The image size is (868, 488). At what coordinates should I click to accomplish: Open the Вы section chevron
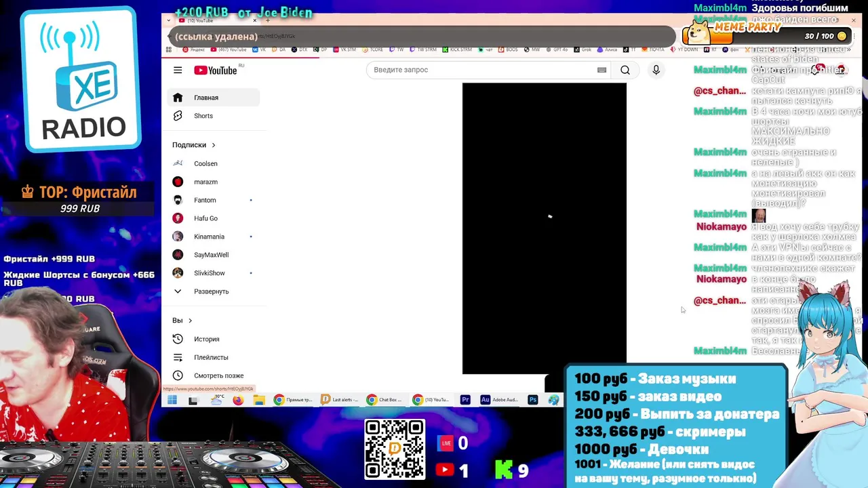click(x=190, y=321)
